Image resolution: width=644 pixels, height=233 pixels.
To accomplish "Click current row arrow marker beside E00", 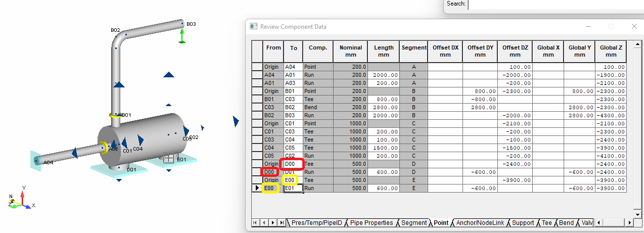I will [257, 188].
